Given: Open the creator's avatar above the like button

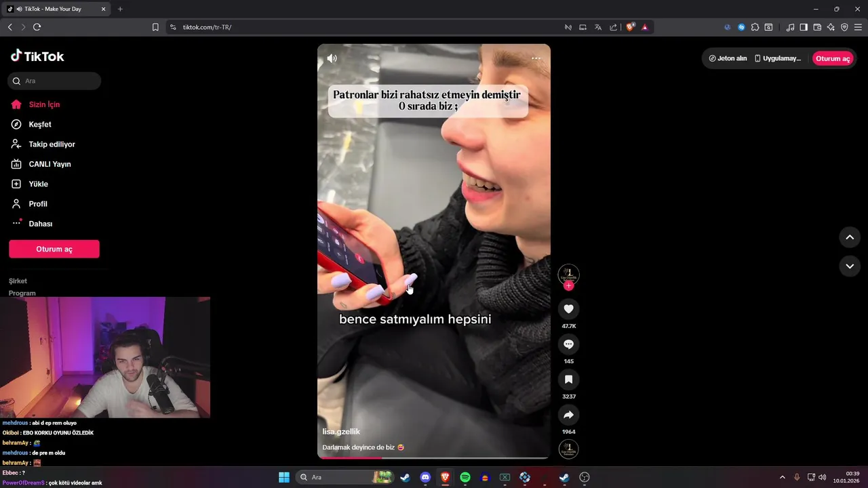Looking at the screenshot, I should pyautogui.click(x=568, y=274).
